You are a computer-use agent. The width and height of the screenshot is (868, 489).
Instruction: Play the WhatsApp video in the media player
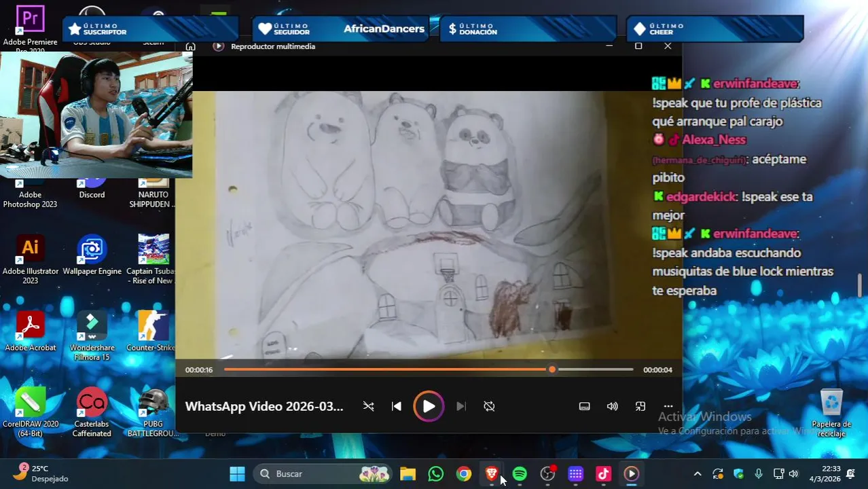coord(429,406)
